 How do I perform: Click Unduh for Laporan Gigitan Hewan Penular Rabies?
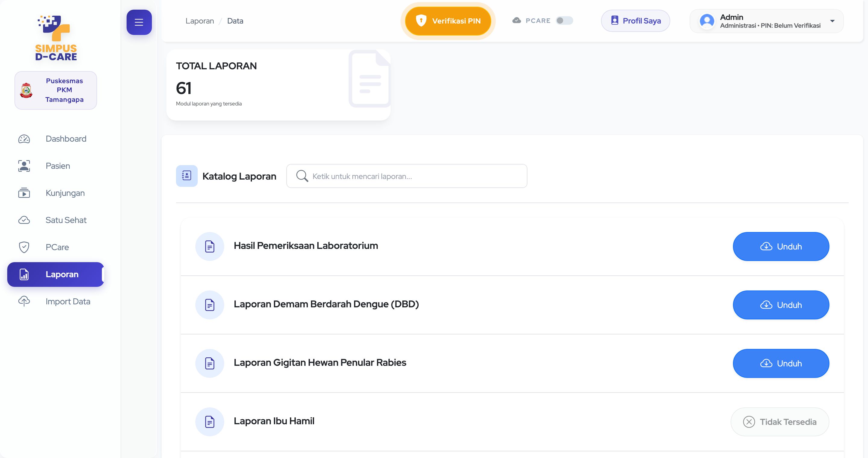tap(781, 363)
